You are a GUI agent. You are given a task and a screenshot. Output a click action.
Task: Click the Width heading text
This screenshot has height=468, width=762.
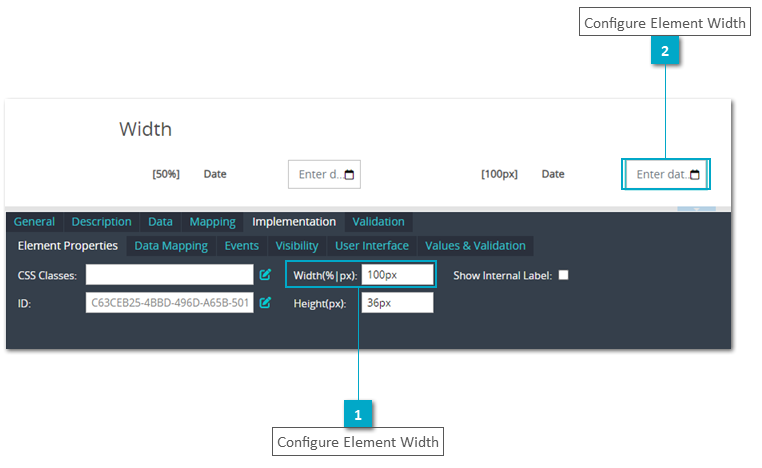point(146,129)
